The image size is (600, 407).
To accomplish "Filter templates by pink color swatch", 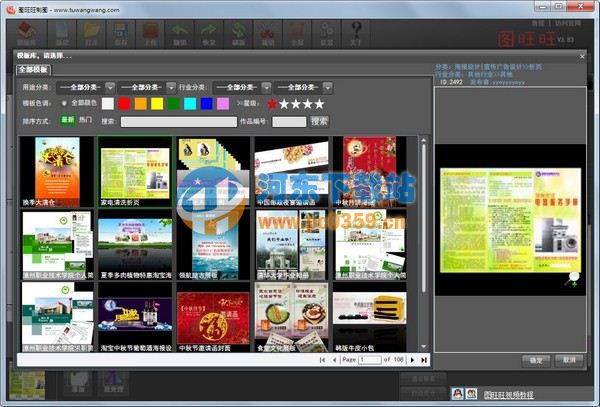I will (223, 104).
